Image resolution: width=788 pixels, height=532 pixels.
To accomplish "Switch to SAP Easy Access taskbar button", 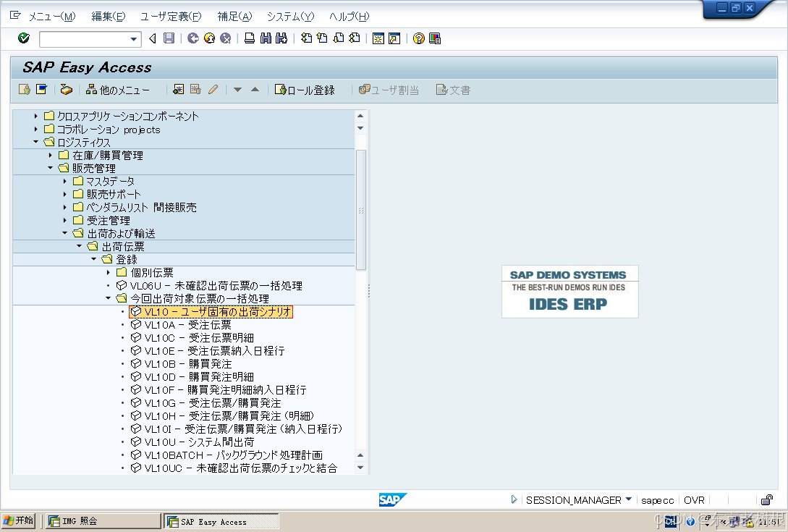I will pos(221,521).
